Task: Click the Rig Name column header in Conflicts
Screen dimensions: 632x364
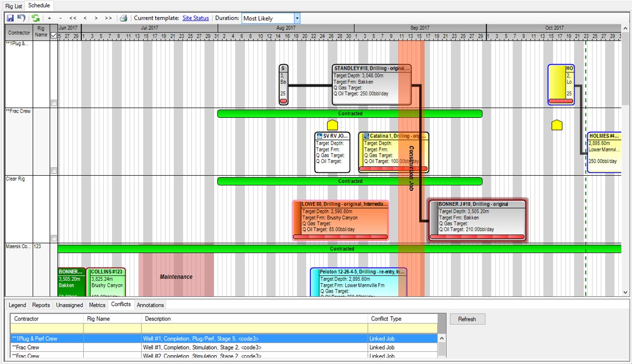Action: coord(113,318)
